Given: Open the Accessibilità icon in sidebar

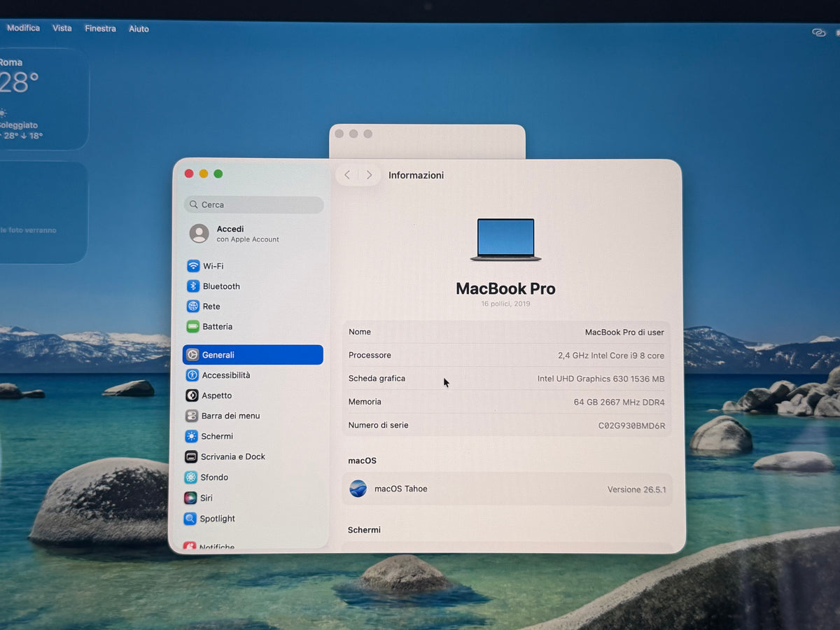Looking at the screenshot, I should pyautogui.click(x=192, y=375).
